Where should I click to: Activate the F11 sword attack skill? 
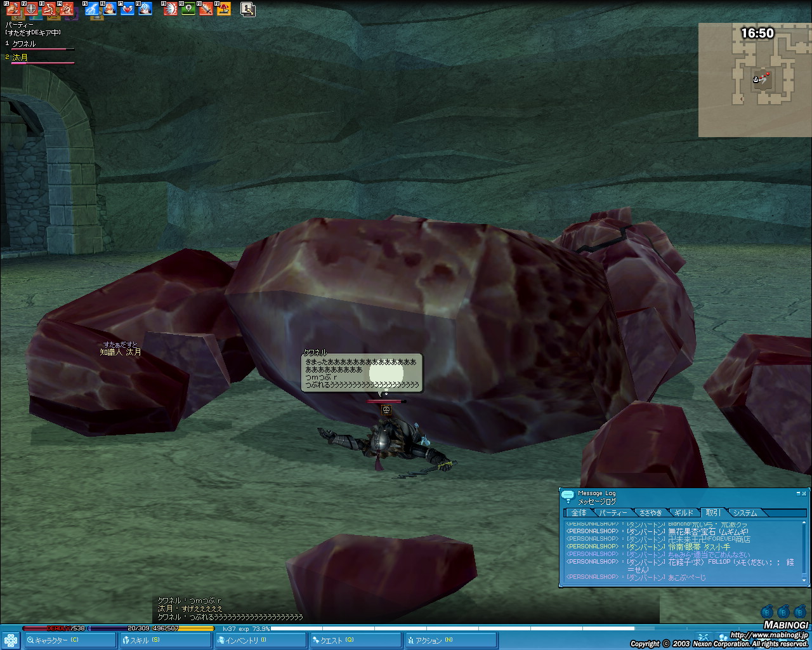pos(206,9)
